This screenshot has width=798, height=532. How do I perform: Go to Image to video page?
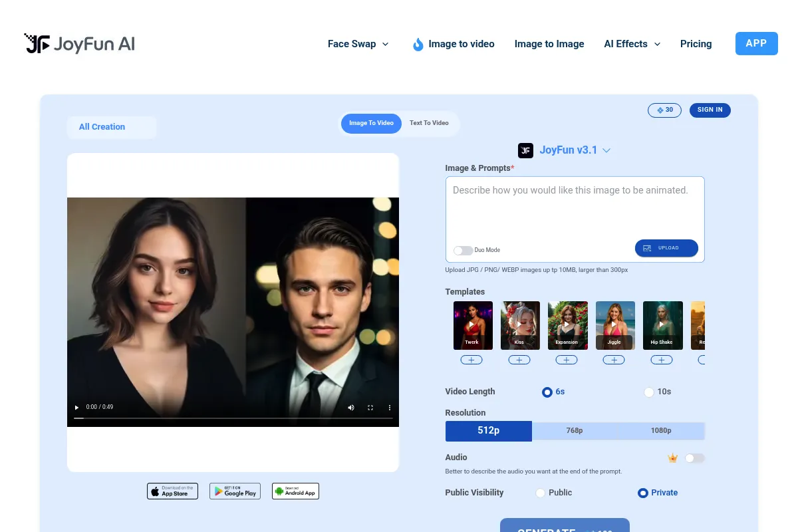pos(461,44)
